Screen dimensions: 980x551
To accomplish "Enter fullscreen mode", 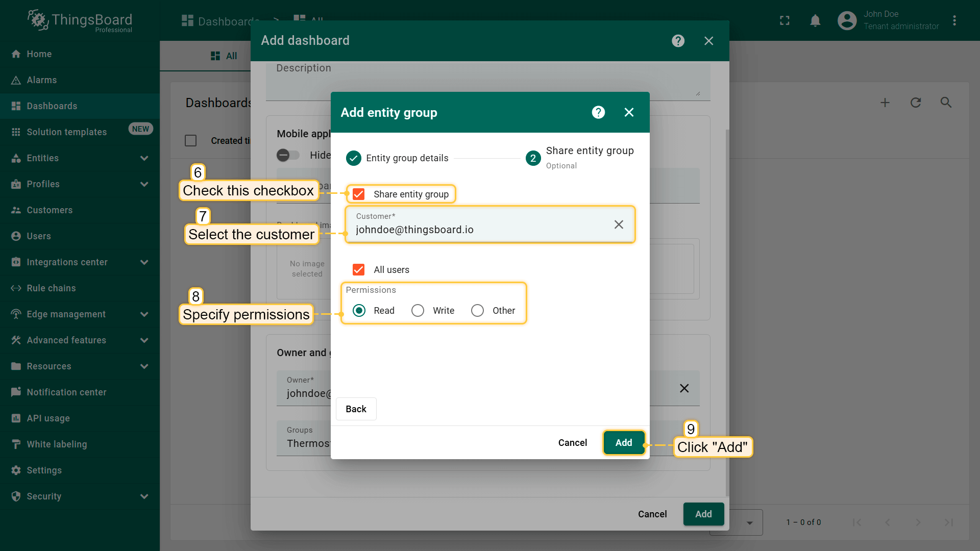I will point(785,20).
